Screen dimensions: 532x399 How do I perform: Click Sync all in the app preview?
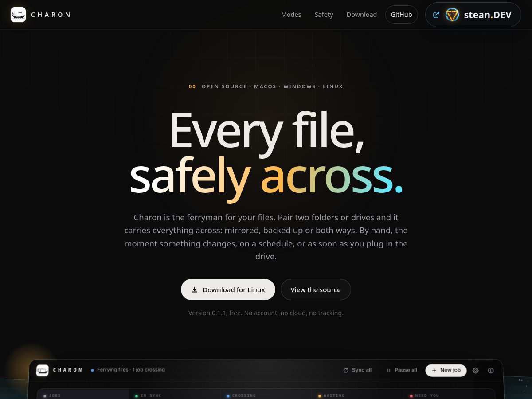tap(357, 370)
